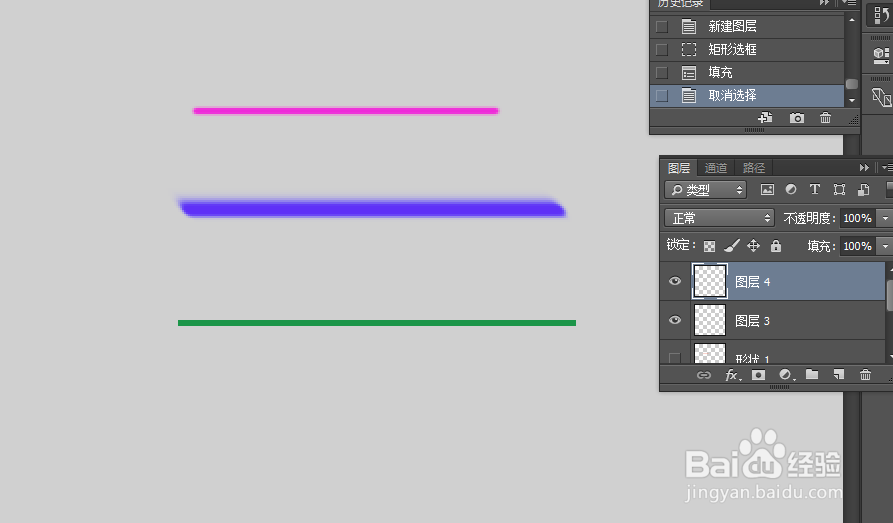Lock layer position icon
The height and width of the screenshot is (523, 893).
click(753, 246)
